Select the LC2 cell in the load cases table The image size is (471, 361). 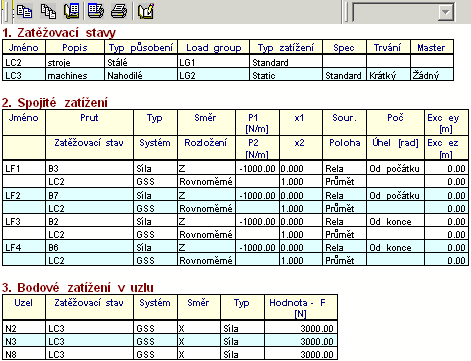(24, 62)
